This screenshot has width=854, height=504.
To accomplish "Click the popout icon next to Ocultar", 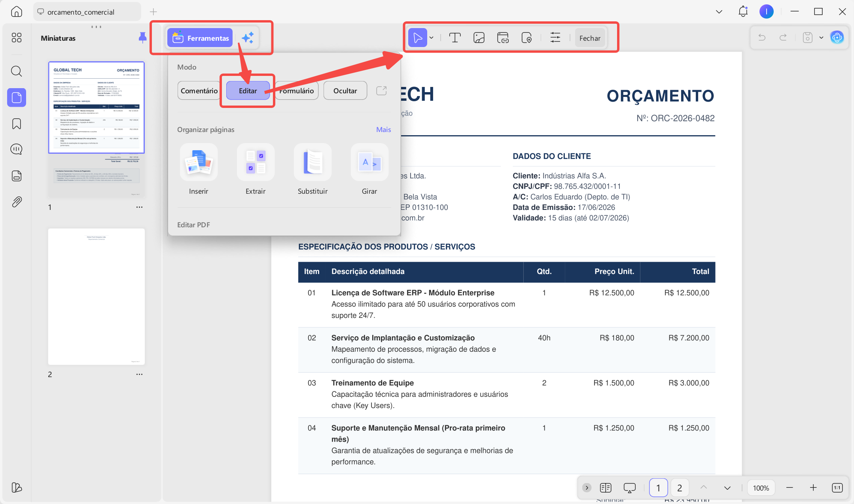I will [x=381, y=91].
